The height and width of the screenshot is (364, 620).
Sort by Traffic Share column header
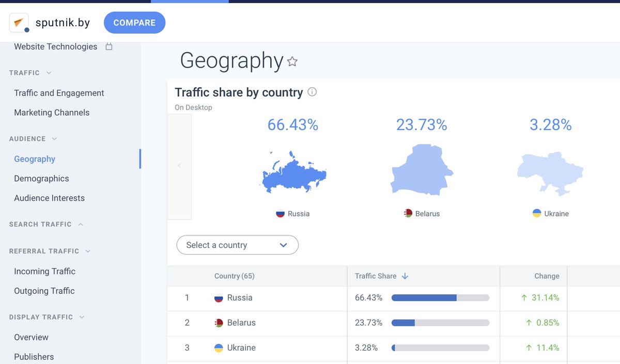point(376,276)
